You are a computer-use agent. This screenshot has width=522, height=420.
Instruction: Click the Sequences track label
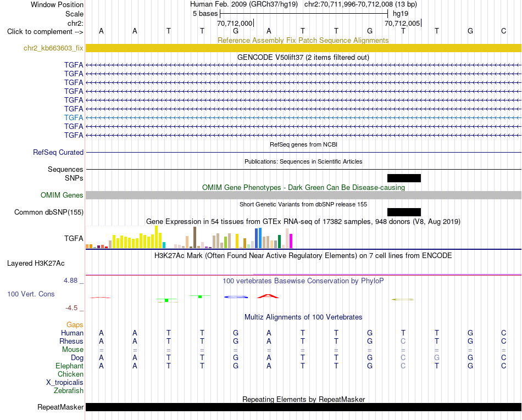[65, 169]
